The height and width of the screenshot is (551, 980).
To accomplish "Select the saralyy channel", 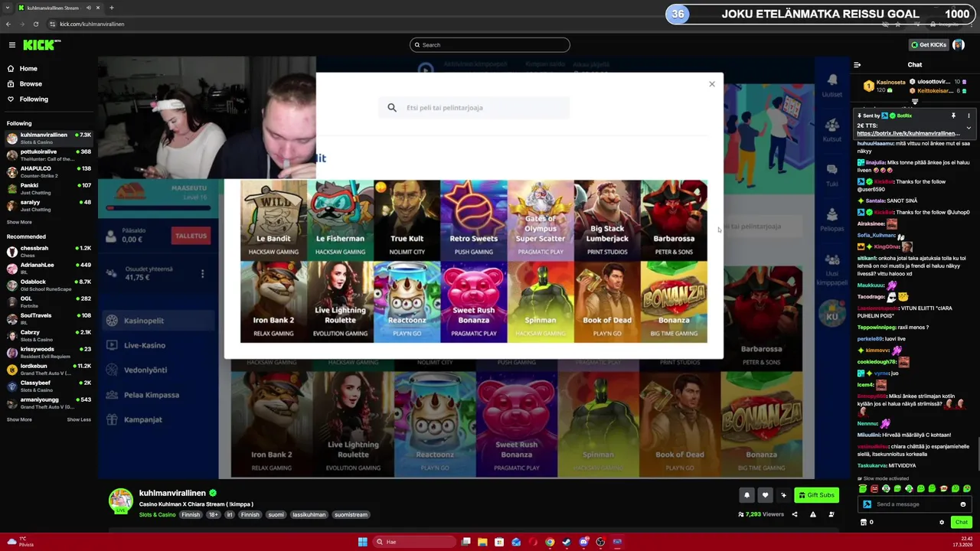I will [x=48, y=206].
